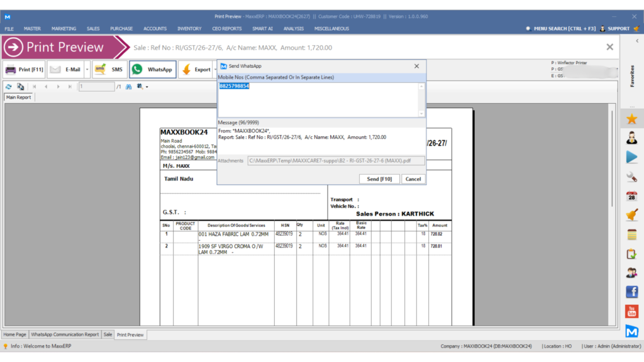Click the orange announcement sidebar icon
This screenshot has height=362, width=644.
point(631,215)
